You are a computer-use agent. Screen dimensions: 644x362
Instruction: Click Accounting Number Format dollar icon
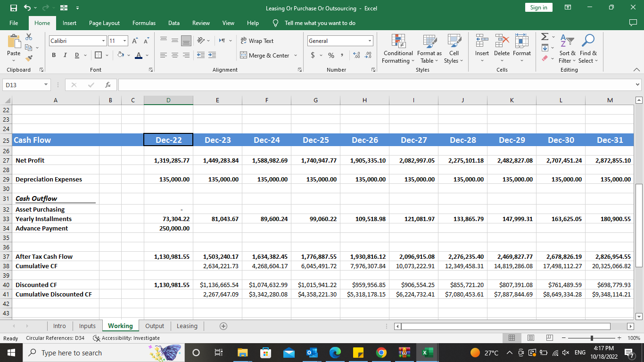coord(313,56)
